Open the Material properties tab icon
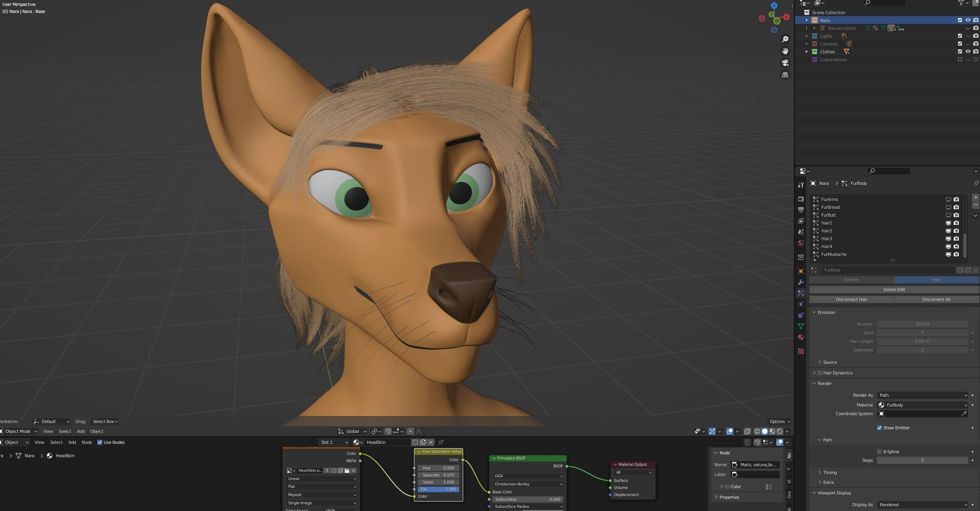This screenshot has height=511, width=980. tap(801, 337)
